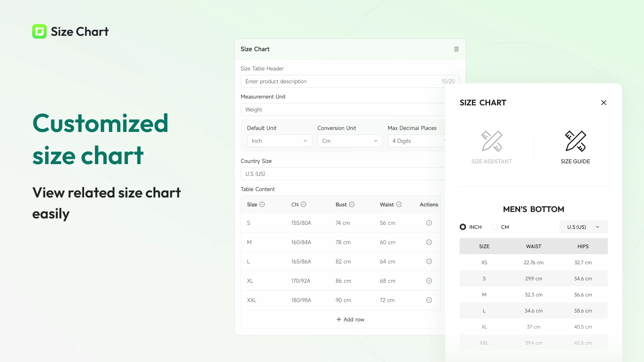Delete row M with its minus action icon

(429, 242)
